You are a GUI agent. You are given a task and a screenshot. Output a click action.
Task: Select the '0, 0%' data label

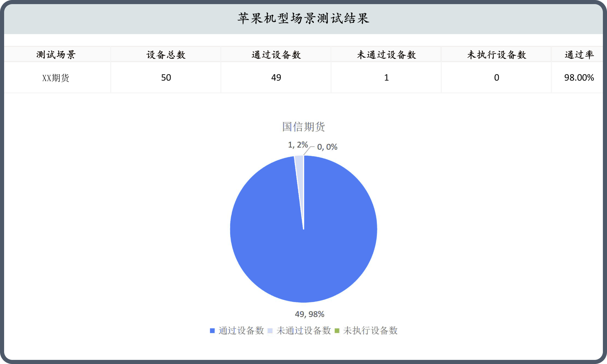(x=327, y=147)
